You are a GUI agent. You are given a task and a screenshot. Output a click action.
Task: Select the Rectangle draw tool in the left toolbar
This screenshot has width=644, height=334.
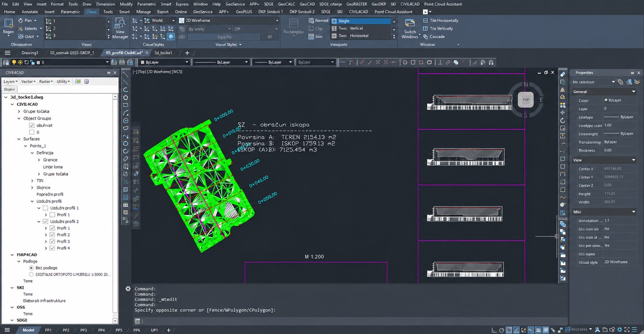point(126,105)
